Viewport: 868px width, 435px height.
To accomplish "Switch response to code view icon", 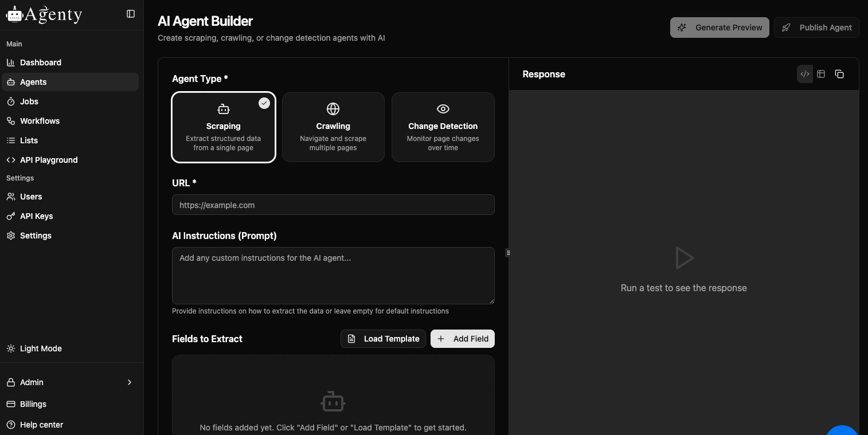I will [x=805, y=74].
